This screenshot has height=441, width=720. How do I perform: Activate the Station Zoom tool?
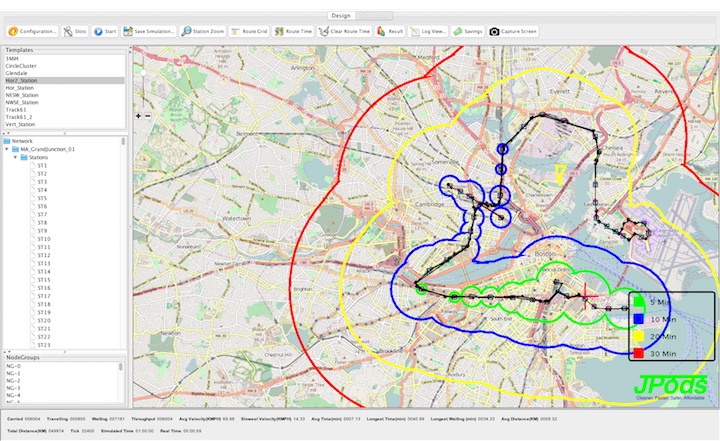[x=202, y=31]
